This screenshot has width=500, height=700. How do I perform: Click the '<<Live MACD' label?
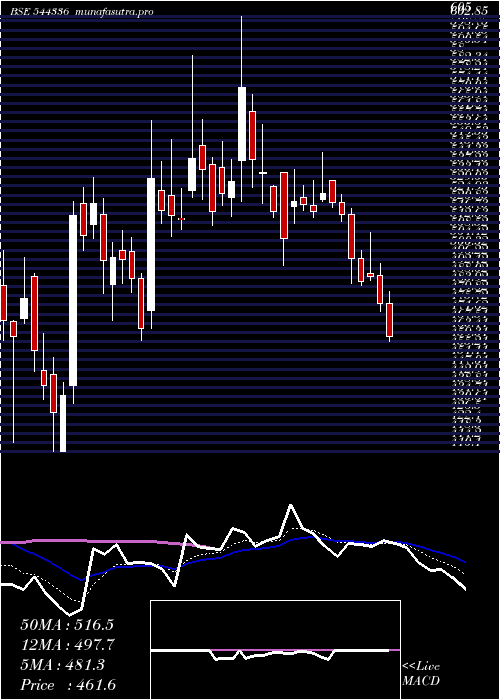point(421,674)
